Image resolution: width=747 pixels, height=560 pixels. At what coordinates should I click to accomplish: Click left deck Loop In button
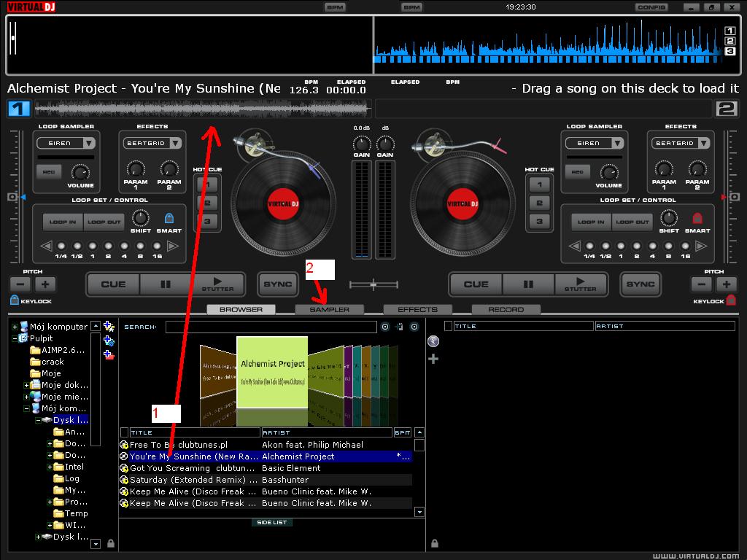point(63,222)
